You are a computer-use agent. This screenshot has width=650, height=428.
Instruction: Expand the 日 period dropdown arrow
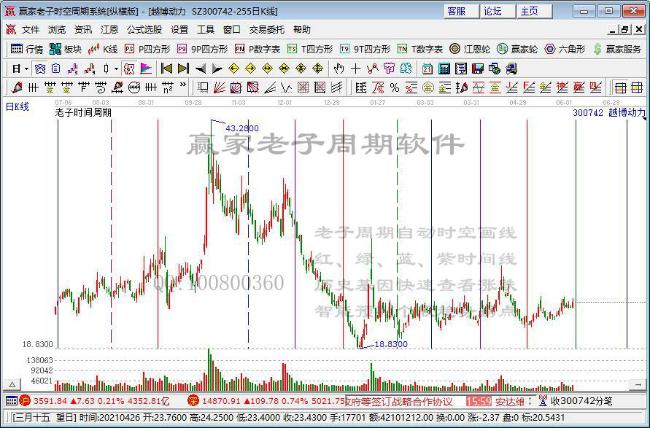point(26,69)
